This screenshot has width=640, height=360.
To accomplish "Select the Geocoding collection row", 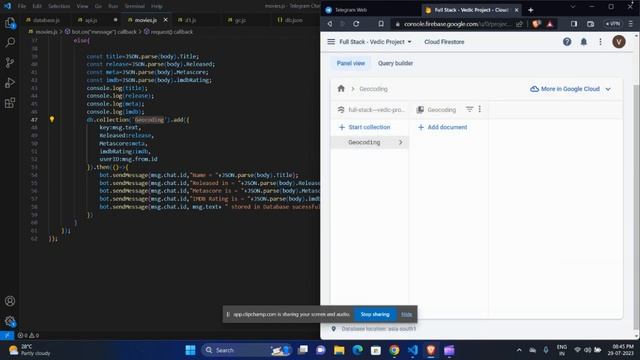I will (x=369, y=142).
